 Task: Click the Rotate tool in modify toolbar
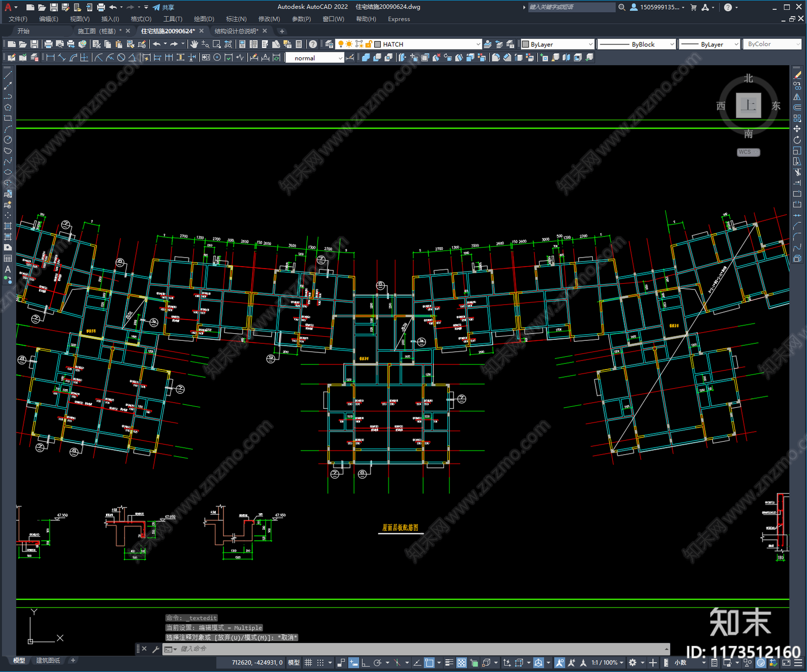pos(797,140)
